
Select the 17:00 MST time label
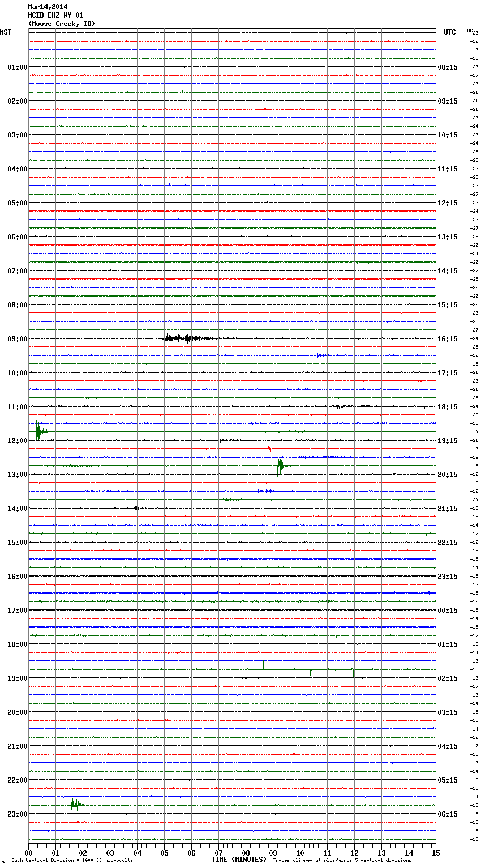pyautogui.click(x=18, y=611)
